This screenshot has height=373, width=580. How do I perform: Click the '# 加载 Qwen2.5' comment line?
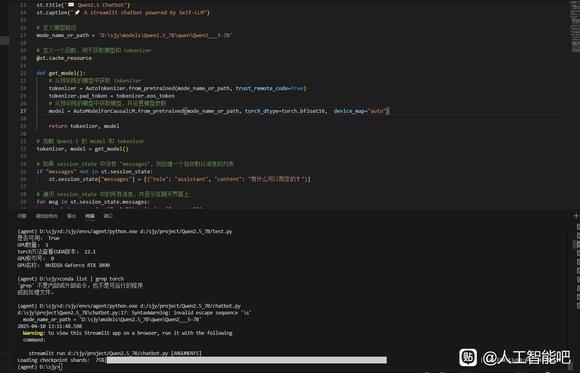tap(91, 141)
